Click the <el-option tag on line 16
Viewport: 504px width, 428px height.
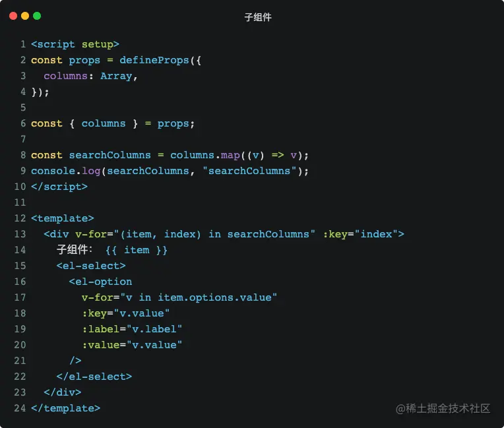[100, 282]
